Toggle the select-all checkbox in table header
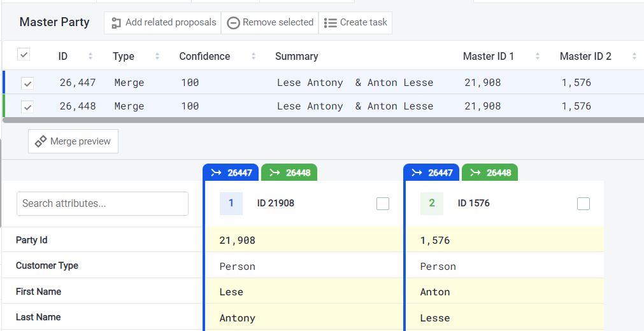Image resolution: width=644 pixels, height=331 pixels. pos(24,55)
